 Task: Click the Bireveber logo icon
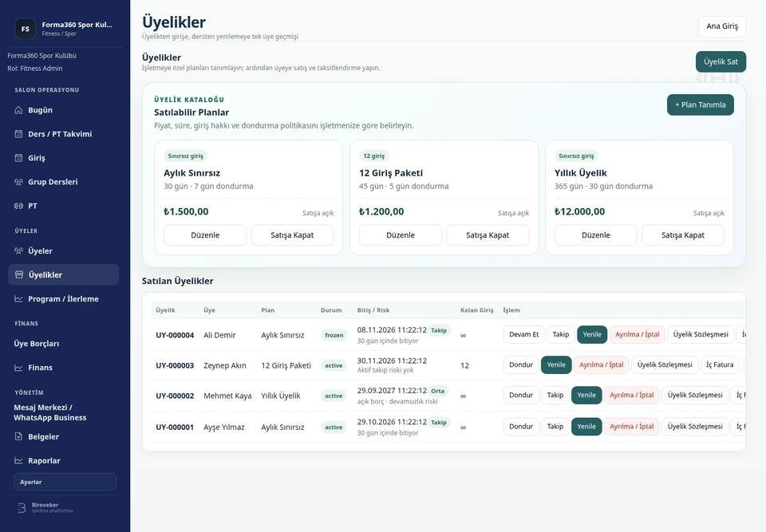22,508
